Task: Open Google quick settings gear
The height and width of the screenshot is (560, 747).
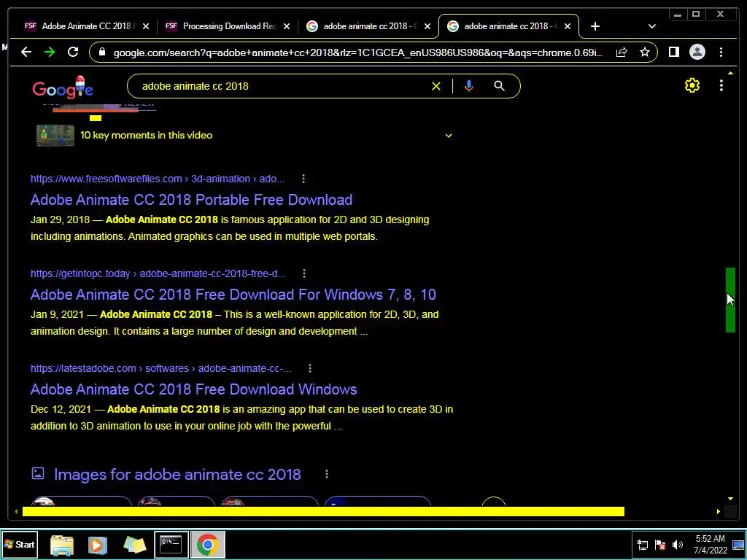Action: (692, 86)
